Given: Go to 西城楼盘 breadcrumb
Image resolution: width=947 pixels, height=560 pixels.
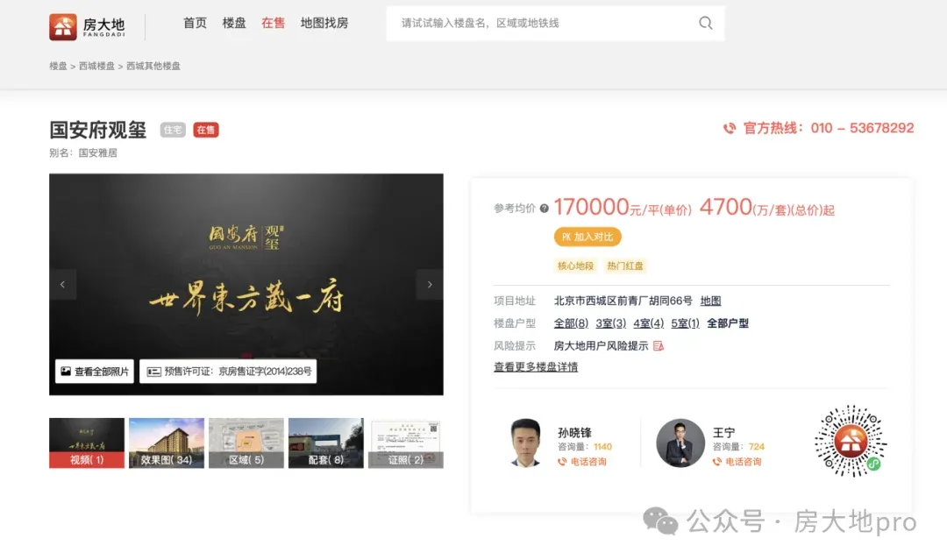Looking at the screenshot, I should point(96,66).
